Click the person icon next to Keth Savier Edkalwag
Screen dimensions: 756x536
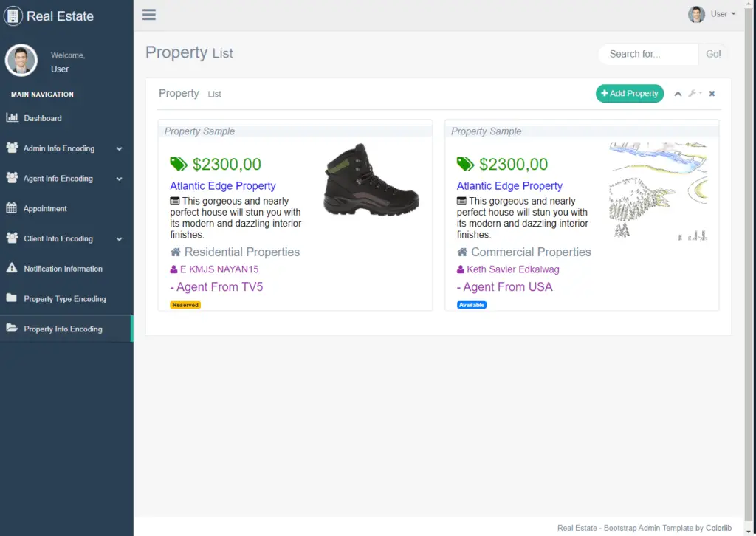pyautogui.click(x=463, y=270)
